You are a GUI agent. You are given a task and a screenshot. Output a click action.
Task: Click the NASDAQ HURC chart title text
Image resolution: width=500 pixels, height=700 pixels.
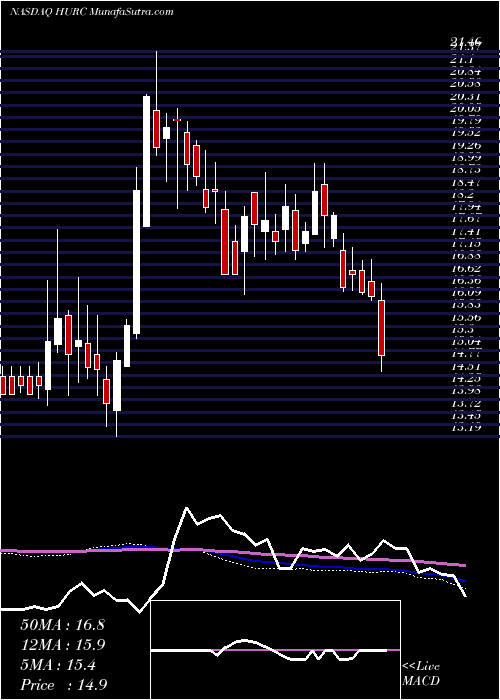91,12
